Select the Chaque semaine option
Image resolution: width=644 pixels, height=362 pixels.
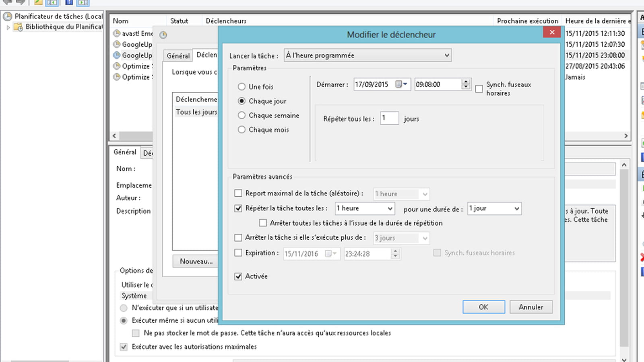tap(242, 115)
